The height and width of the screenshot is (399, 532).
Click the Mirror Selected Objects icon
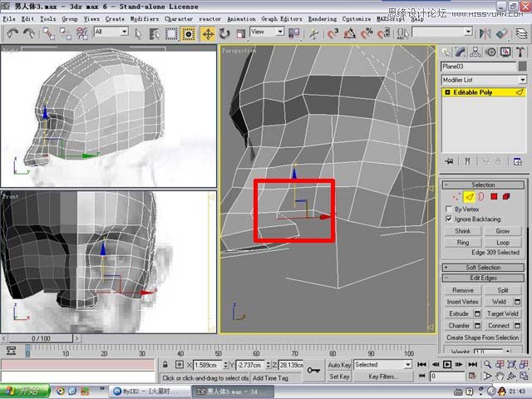click(x=485, y=33)
